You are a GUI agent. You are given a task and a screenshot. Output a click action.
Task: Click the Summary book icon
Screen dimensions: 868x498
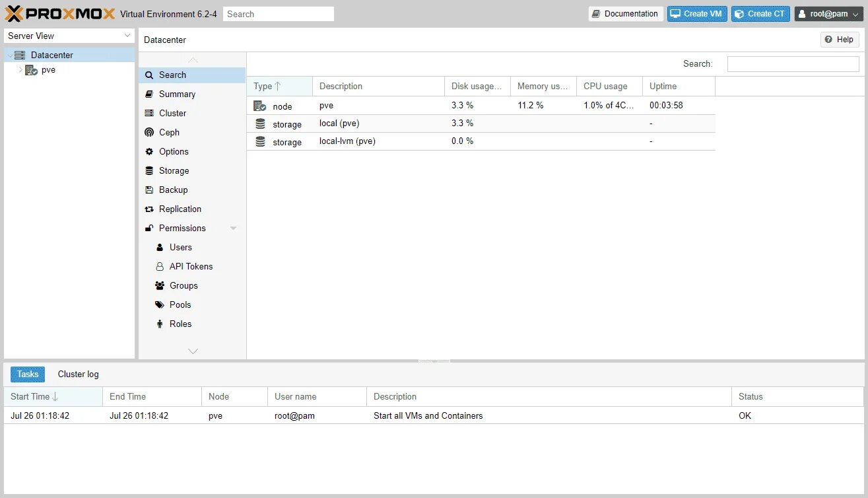pyautogui.click(x=149, y=94)
